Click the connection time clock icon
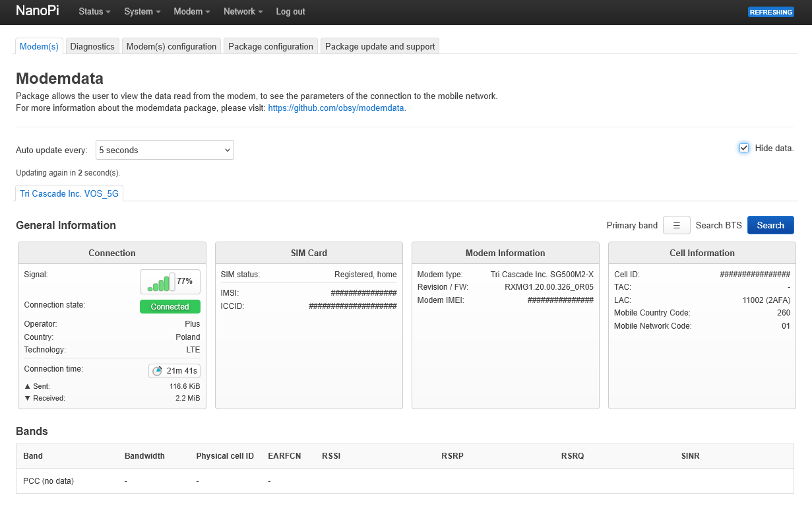 157,371
